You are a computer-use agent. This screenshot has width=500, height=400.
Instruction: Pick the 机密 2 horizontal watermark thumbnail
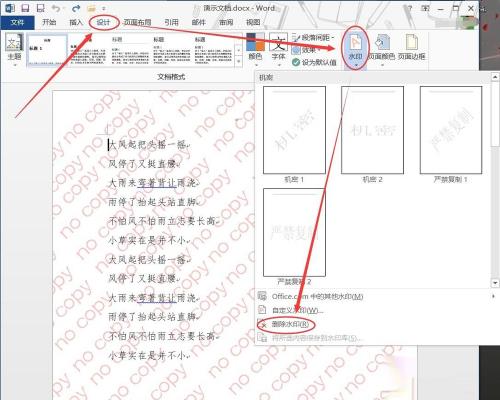(x=372, y=130)
